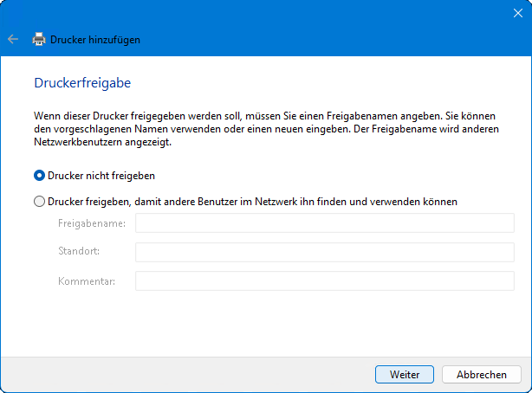The width and height of the screenshot is (532, 393).
Task: Click the label text starting Drucker freigeben, damit
Action: [x=253, y=202]
